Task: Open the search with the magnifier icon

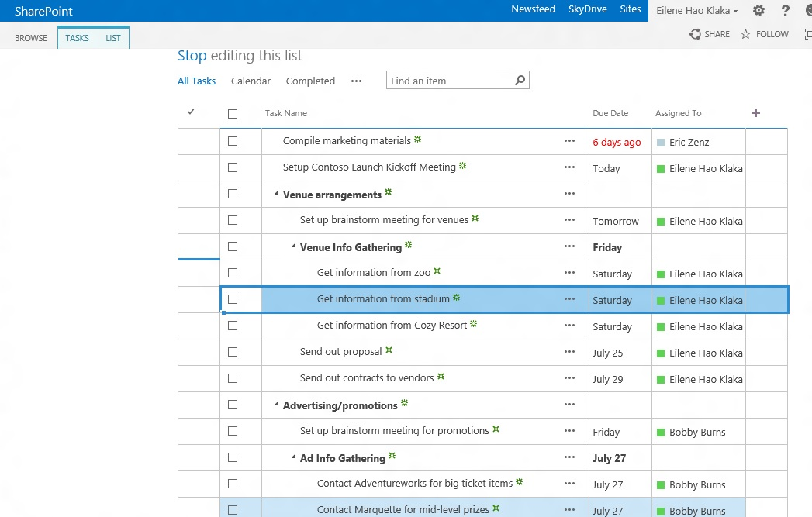Action: pyautogui.click(x=520, y=80)
